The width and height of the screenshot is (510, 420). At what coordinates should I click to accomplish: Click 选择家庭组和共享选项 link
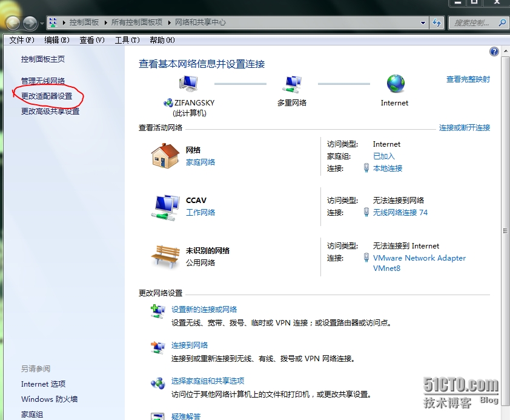208,381
